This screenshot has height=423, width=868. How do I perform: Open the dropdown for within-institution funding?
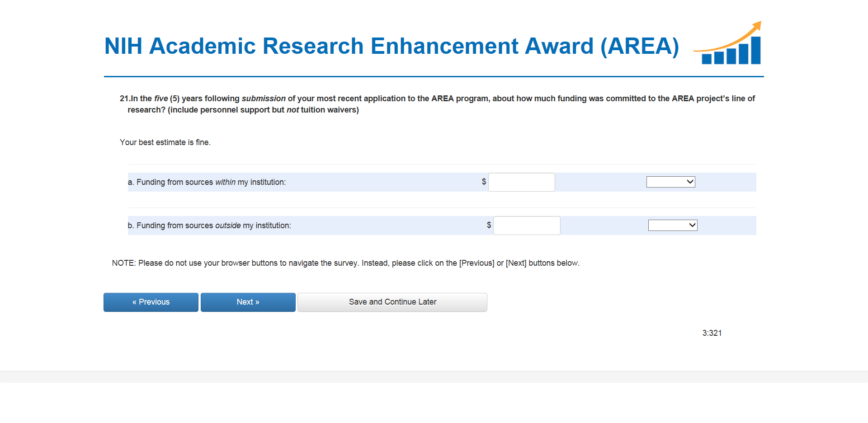tap(670, 182)
